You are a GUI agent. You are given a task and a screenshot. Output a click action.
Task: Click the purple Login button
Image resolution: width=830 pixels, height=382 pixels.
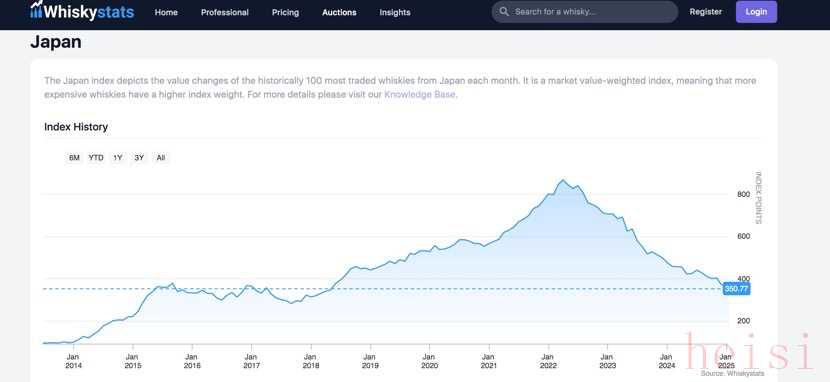pyautogui.click(x=756, y=12)
